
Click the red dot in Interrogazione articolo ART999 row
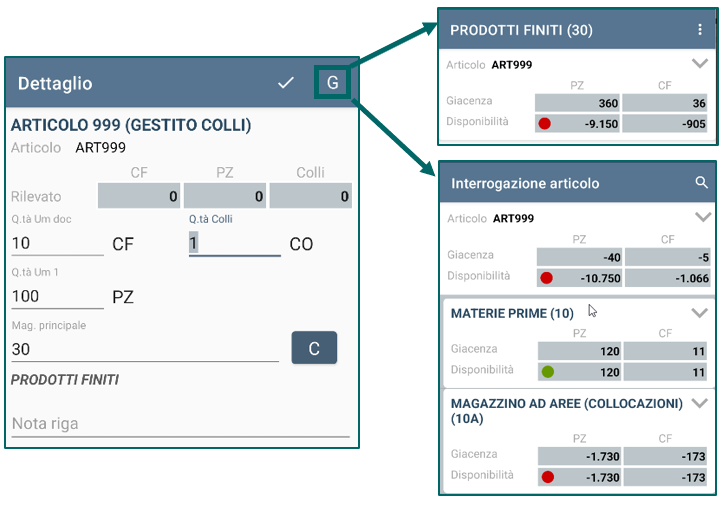pyautogui.click(x=547, y=278)
